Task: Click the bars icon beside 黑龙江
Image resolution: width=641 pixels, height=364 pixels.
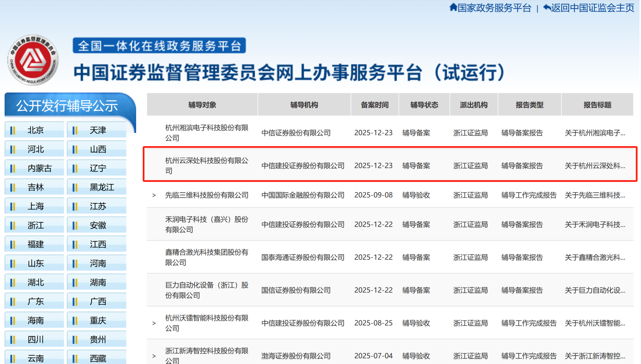Action: tap(75, 187)
